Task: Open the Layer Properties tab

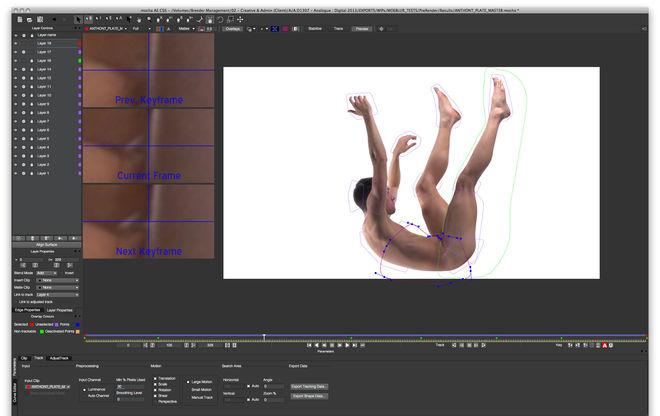Action: click(59, 310)
